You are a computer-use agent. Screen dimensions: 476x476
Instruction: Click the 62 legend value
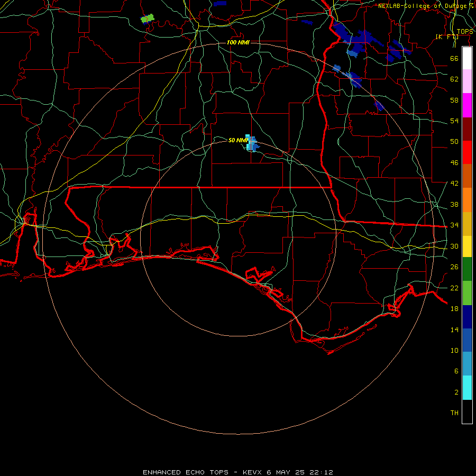(x=454, y=79)
